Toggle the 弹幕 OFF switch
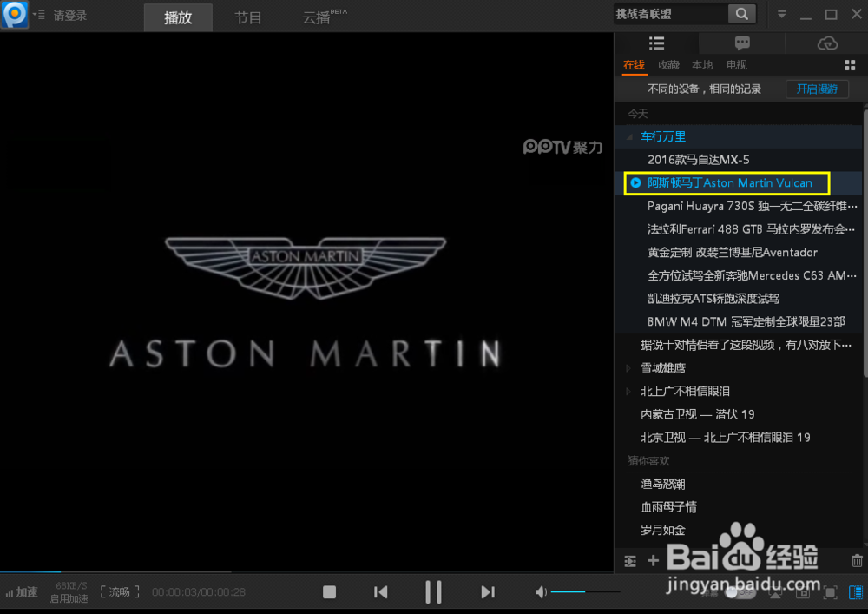Screen dimensions: 868x614 point(740,593)
